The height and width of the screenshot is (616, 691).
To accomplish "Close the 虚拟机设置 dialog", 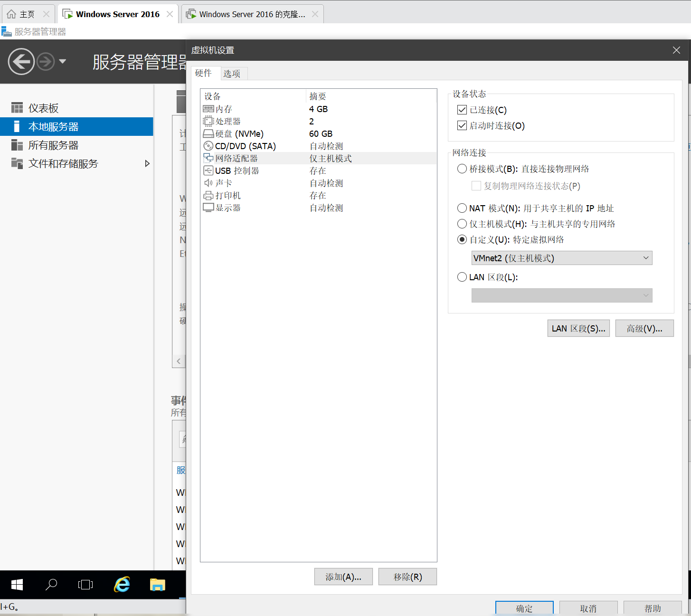I will pos(676,50).
